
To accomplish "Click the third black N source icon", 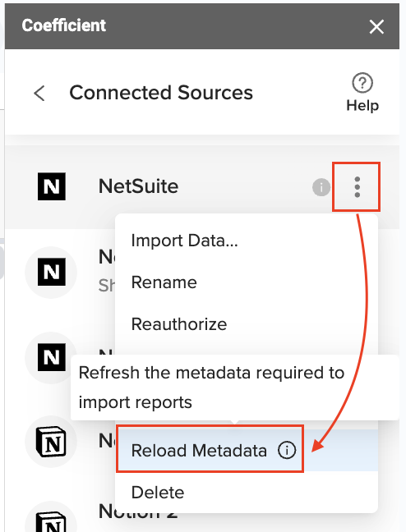I will (x=51, y=357).
